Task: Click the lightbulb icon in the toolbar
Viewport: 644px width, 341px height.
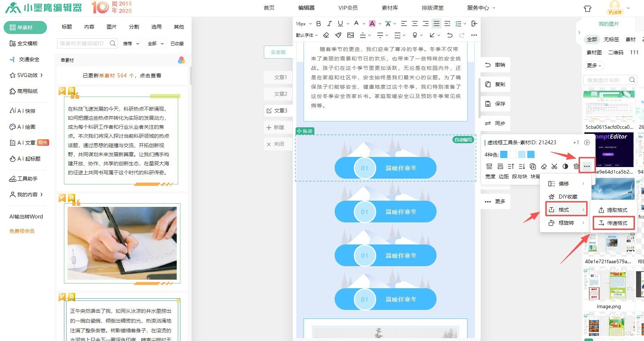Action: (x=415, y=35)
